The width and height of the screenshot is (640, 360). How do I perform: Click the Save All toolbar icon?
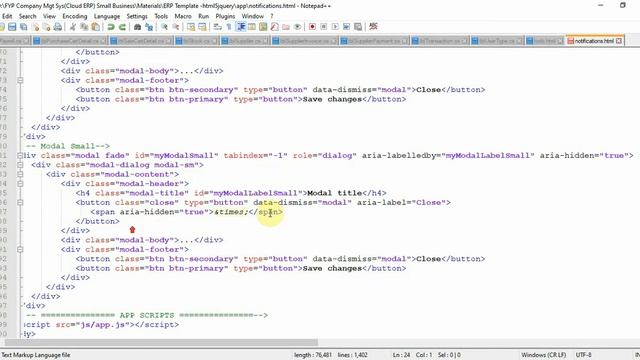tap(24, 27)
